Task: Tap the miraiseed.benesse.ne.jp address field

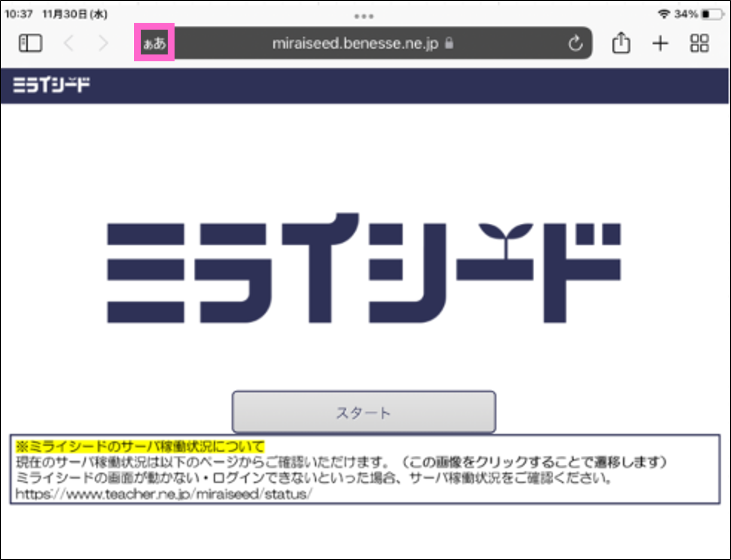Action: [363, 43]
